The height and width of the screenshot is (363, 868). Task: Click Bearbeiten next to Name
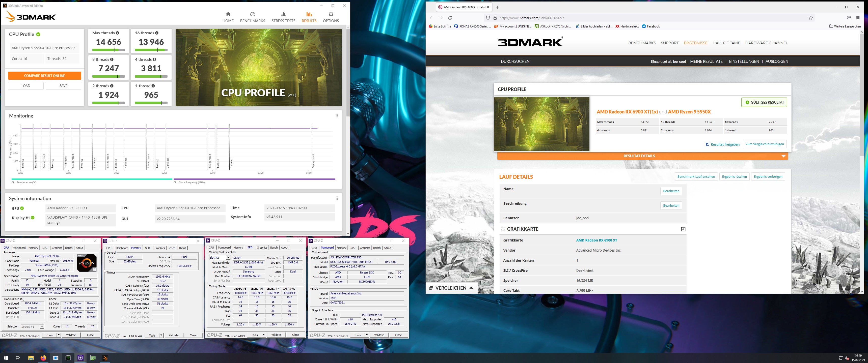click(x=671, y=191)
